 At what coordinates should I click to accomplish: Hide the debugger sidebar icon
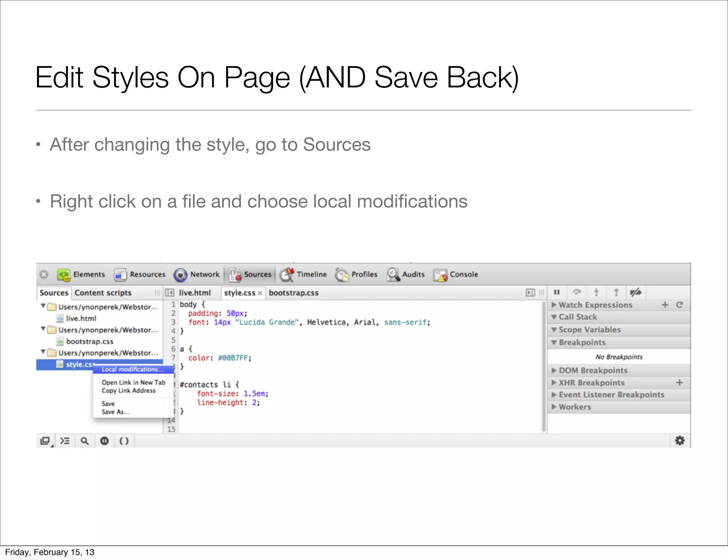(530, 293)
